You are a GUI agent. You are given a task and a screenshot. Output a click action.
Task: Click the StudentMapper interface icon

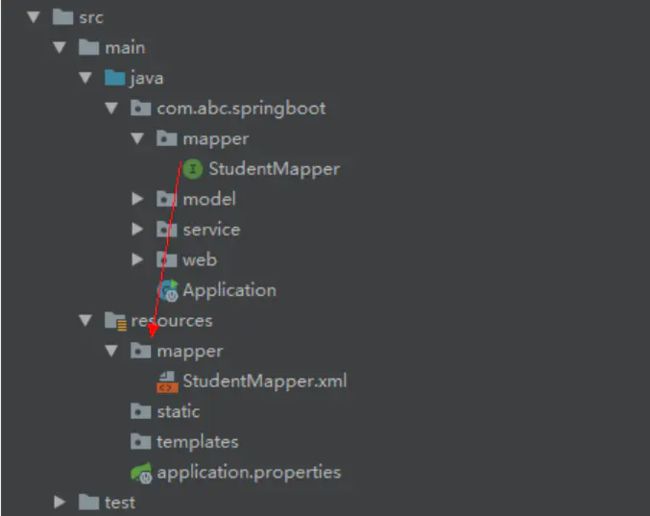click(193, 169)
